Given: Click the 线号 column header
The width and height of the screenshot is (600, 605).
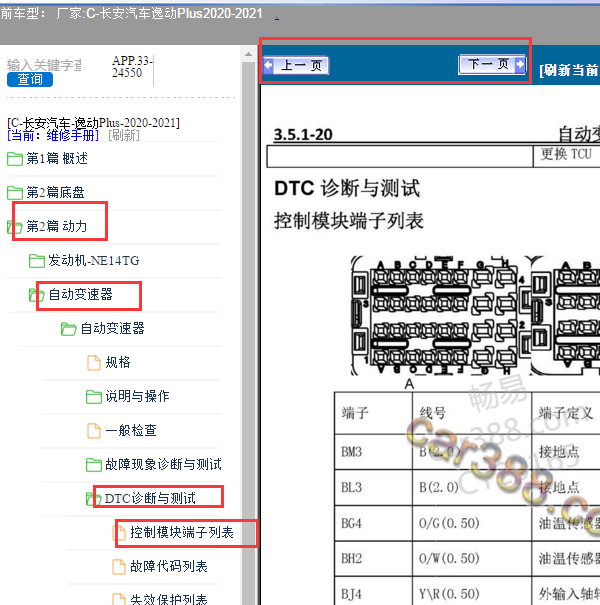Looking at the screenshot, I should (472, 413).
